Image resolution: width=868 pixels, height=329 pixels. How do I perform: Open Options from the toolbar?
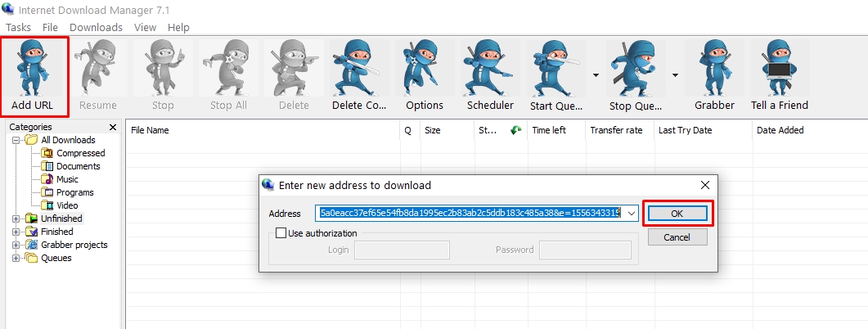(x=424, y=68)
